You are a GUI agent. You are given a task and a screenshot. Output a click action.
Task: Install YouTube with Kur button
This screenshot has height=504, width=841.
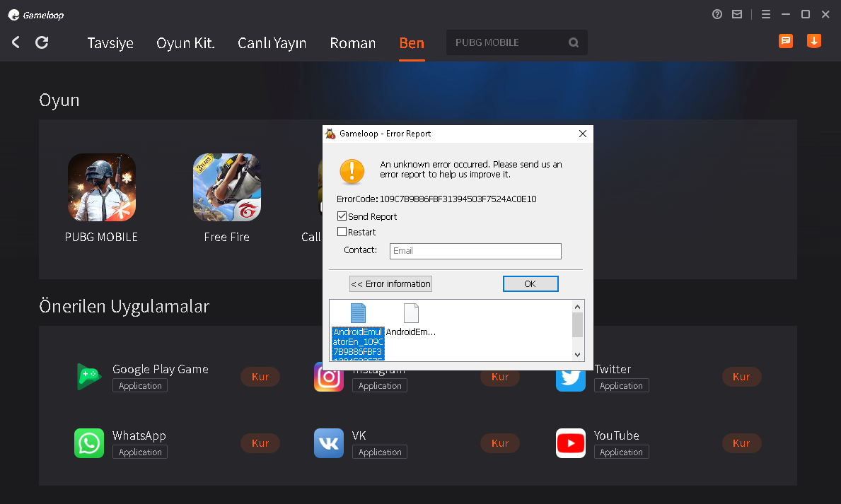tap(741, 443)
